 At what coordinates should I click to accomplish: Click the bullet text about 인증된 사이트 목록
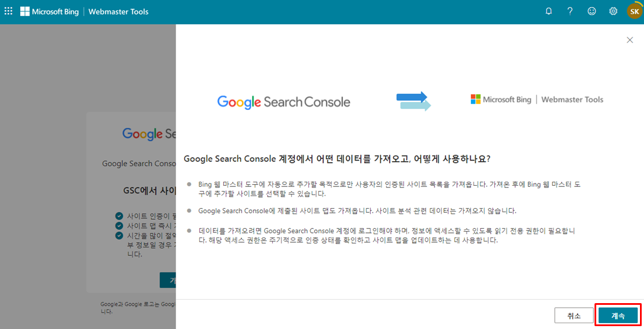(x=390, y=189)
